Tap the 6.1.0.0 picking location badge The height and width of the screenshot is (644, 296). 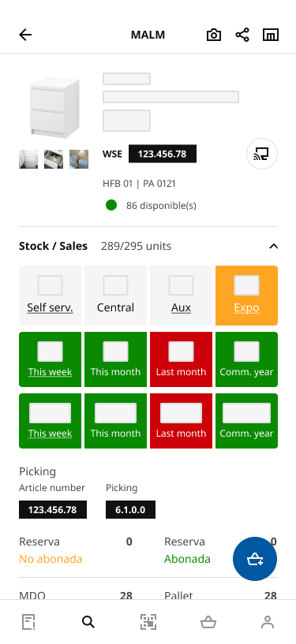click(x=131, y=510)
